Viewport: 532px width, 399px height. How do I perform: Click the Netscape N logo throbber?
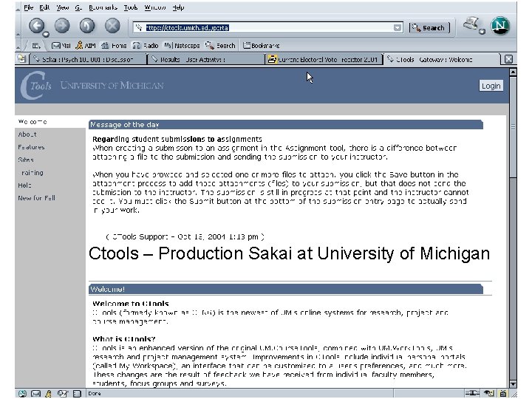click(x=500, y=26)
